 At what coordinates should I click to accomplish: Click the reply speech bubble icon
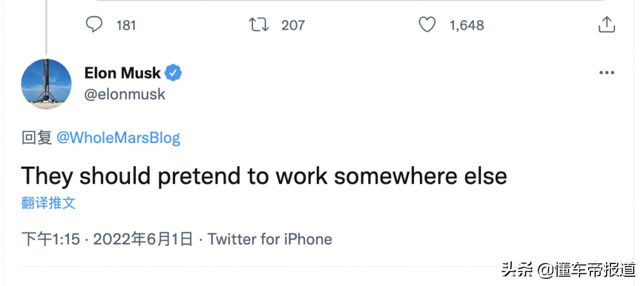(94, 24)
